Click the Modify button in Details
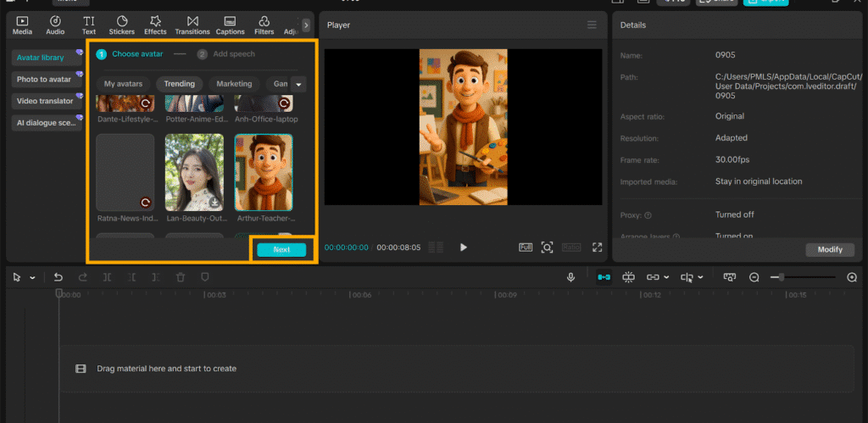The image size is (868, 423). (830, 250)
